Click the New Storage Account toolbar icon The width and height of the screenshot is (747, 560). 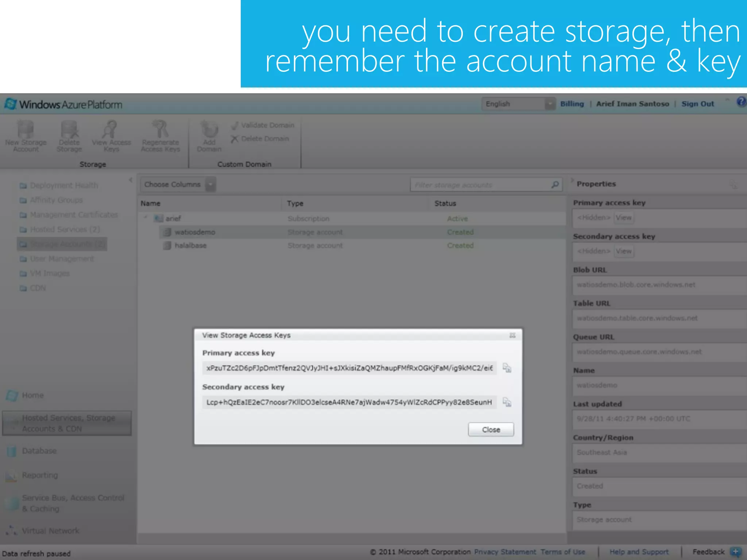26,136
